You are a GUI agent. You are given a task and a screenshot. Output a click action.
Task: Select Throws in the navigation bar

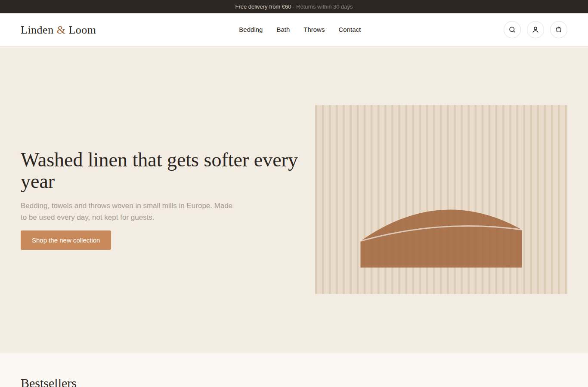[314, 30]
